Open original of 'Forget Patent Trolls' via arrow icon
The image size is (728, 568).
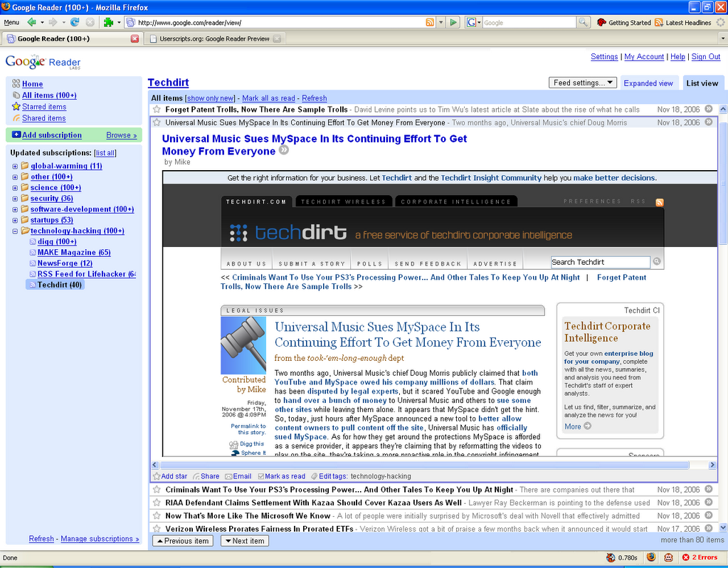(709, 109)
